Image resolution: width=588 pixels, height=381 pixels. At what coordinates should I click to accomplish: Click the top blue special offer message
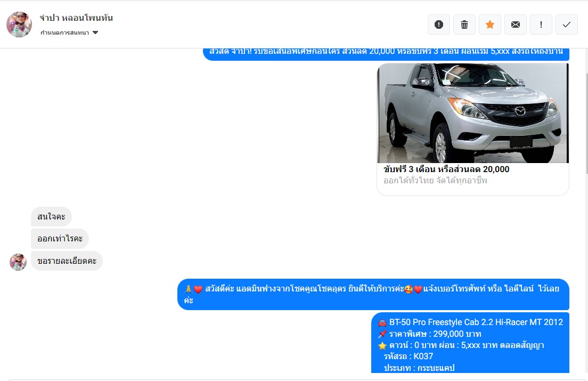point(386,54)
